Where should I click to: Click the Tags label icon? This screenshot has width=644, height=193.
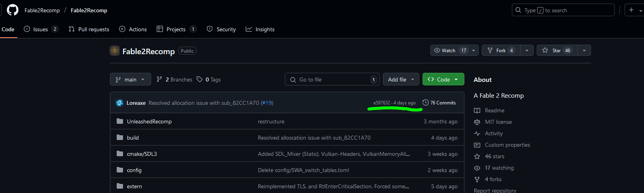(x=200, y=79)
